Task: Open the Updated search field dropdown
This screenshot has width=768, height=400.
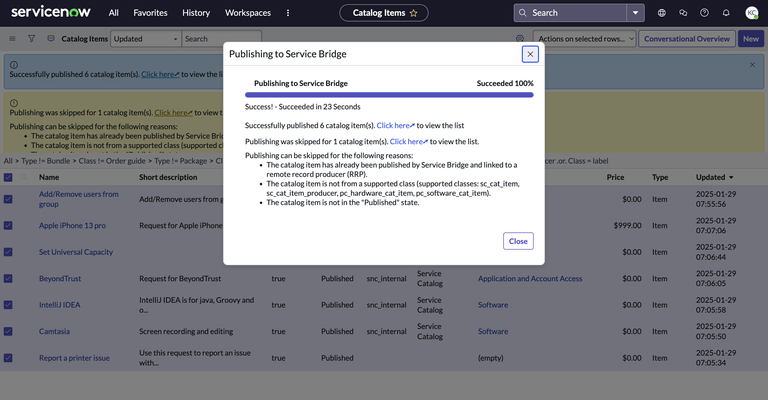Action: click(x=145, y=39)
